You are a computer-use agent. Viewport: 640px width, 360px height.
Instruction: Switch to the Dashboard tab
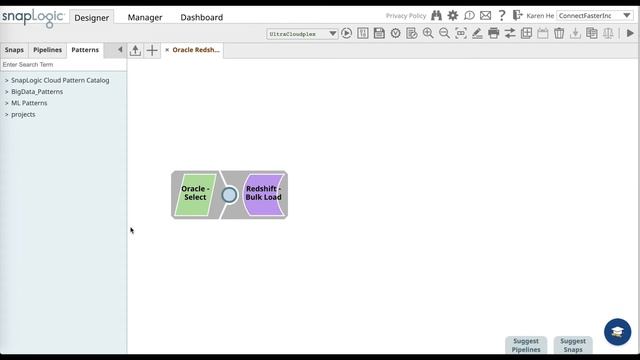(x=202, y=17)
